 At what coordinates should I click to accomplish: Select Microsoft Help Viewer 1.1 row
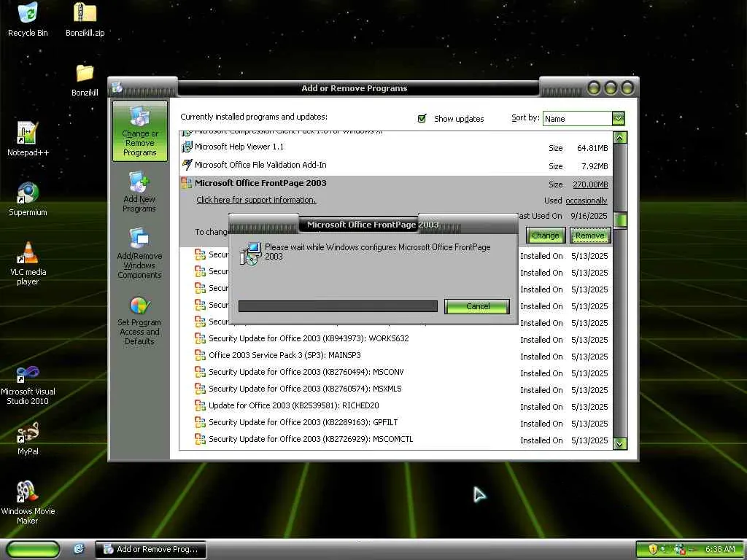point(395,147)
